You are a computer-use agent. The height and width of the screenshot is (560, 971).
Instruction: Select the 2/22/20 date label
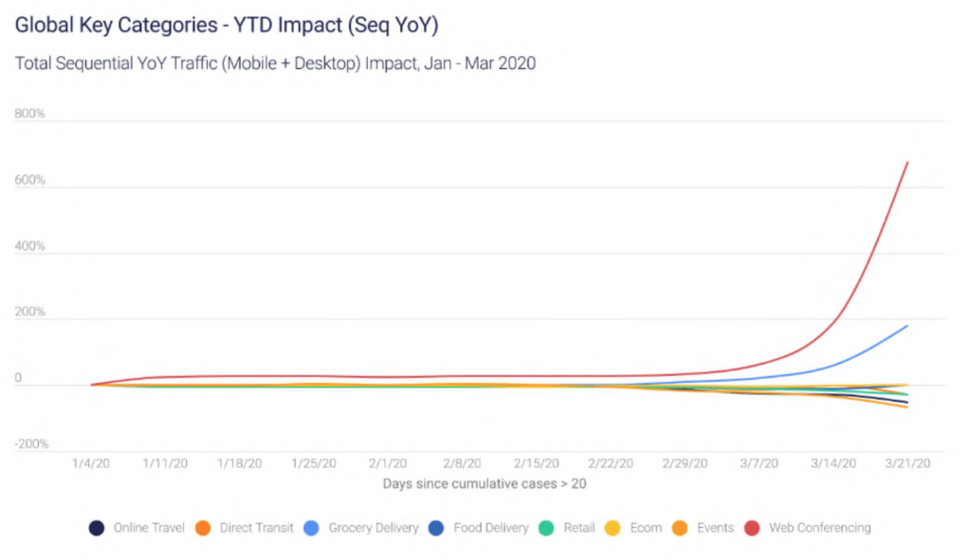(x=611, y=464)
